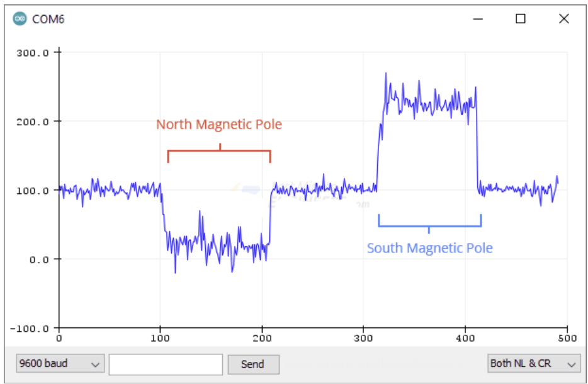Click the -100.0 y-axis label

(x=31, y=328)
